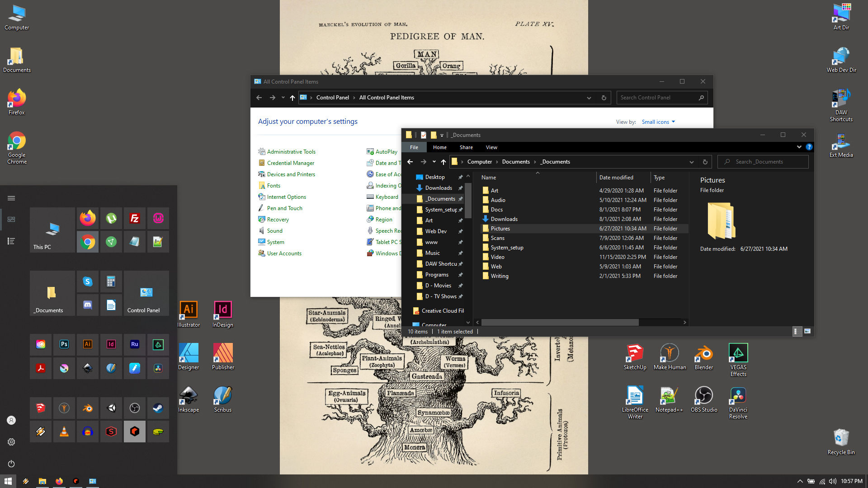This screenshot has width=868, height=488.
Task: Click Control Panel in the address breadcrumb
Action: tap(332, 98)
